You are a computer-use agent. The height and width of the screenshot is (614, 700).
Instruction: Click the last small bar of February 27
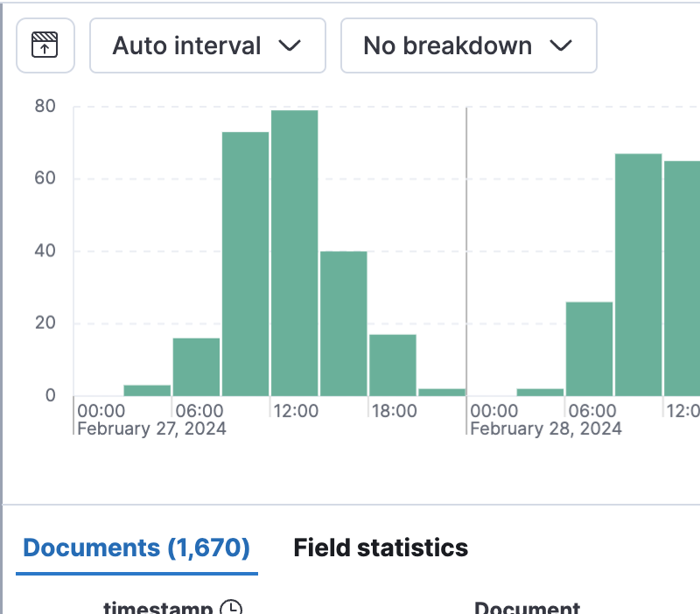pos(441,392)
